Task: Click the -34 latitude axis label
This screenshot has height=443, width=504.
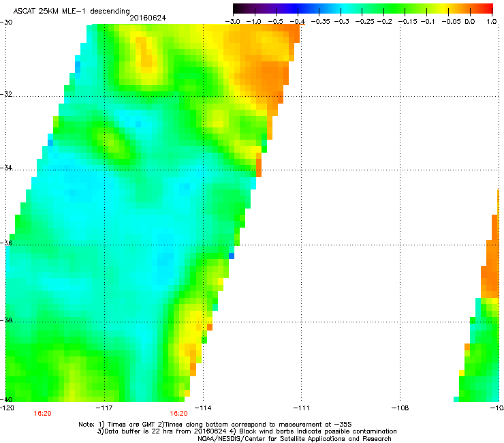Action: coord(6,168)
